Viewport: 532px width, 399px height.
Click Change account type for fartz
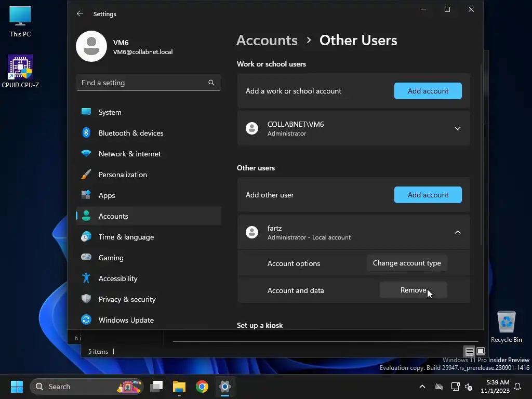point(407,263)
